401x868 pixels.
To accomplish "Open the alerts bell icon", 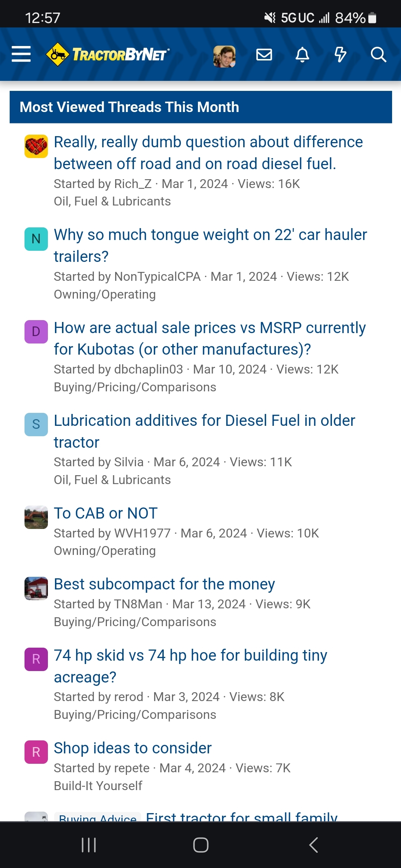I will 302,55.
